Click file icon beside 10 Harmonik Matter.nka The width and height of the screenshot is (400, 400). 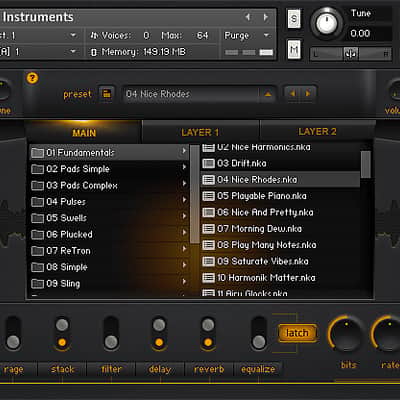coord(208,278)
